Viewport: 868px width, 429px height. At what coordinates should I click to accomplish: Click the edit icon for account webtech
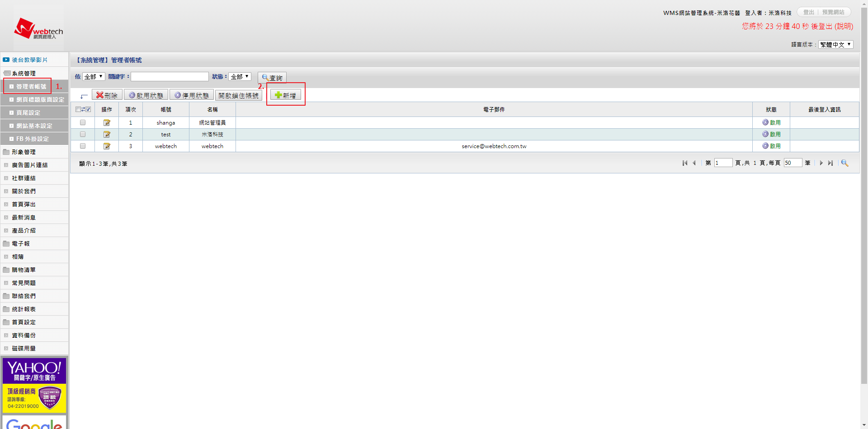pos(107,146)
